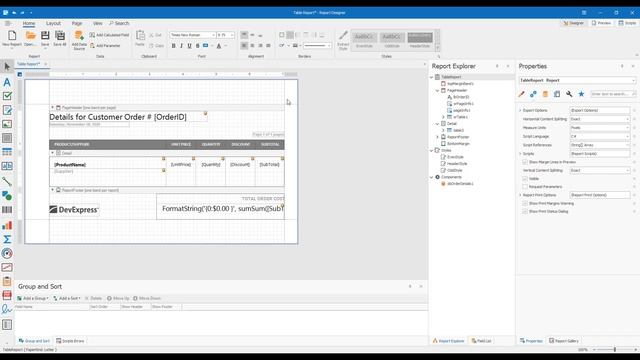Viewport: 640px width, 360px height.
Task: Open the Page ribbon tab
Action: 77,23
